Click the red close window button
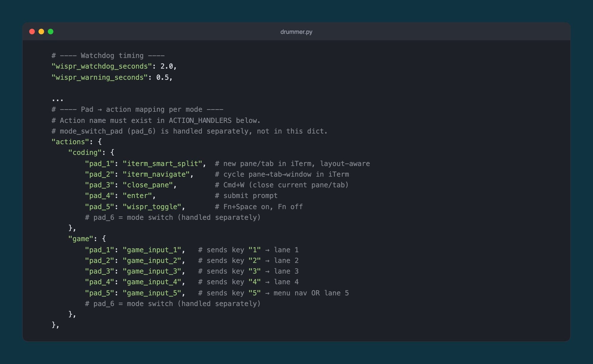The image size is (593, 364). [x=32, y=31]
